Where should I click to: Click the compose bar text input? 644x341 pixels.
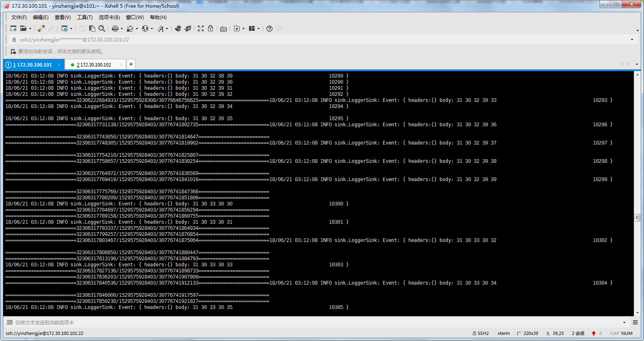point(316,322)
